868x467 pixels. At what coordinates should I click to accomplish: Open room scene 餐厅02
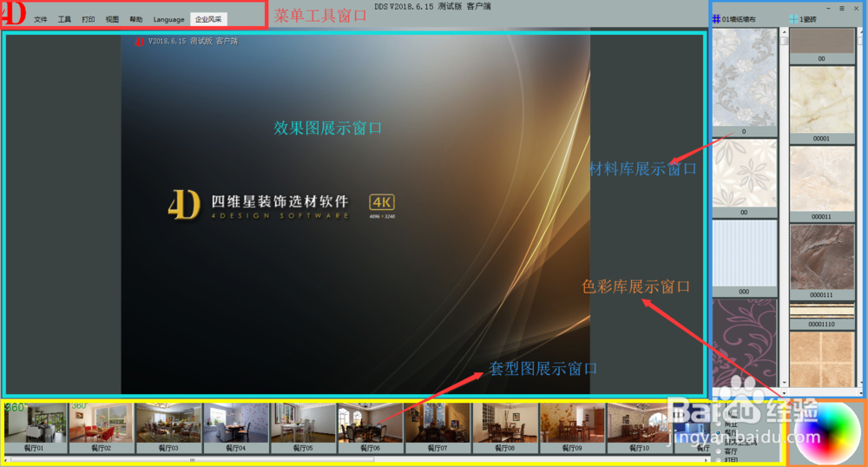pyautogui.click(x=101, y=428)
